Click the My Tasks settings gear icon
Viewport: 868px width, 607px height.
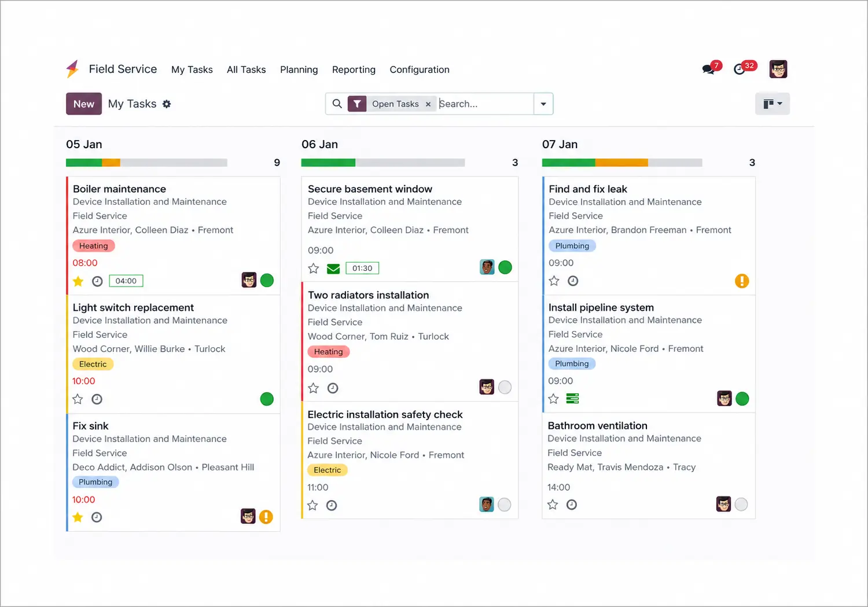click(167, 104)
